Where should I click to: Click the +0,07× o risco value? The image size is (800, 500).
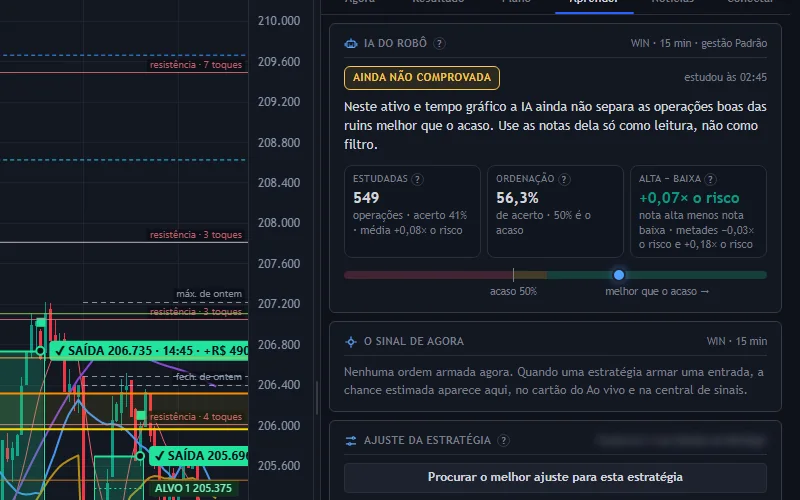click(689, 198)
